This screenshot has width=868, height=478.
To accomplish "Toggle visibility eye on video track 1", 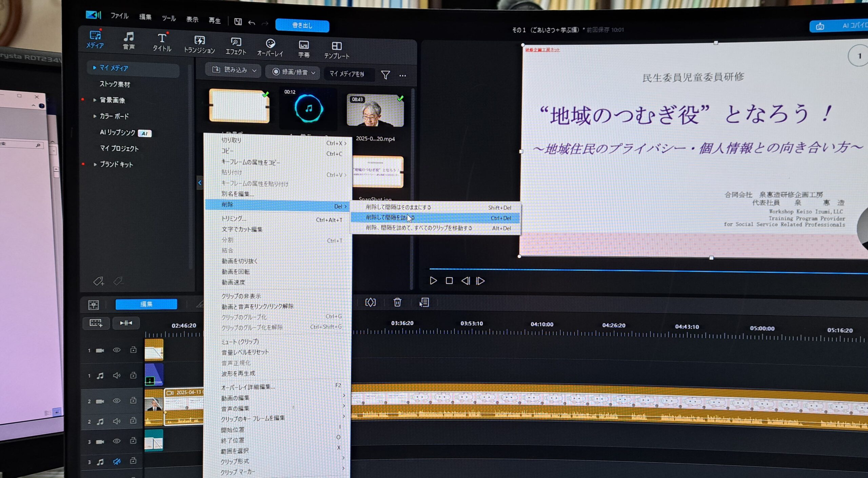I will (116, 350).
